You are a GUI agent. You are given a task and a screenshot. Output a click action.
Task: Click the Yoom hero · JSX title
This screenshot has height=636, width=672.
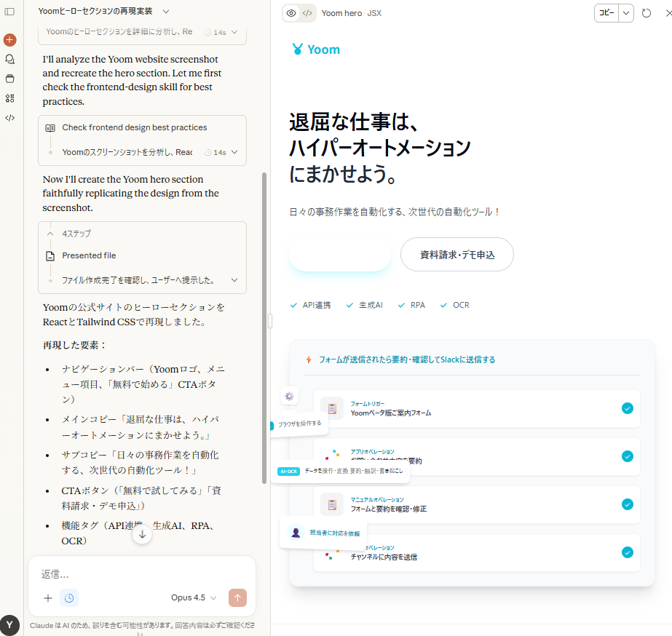coord(352,13)
